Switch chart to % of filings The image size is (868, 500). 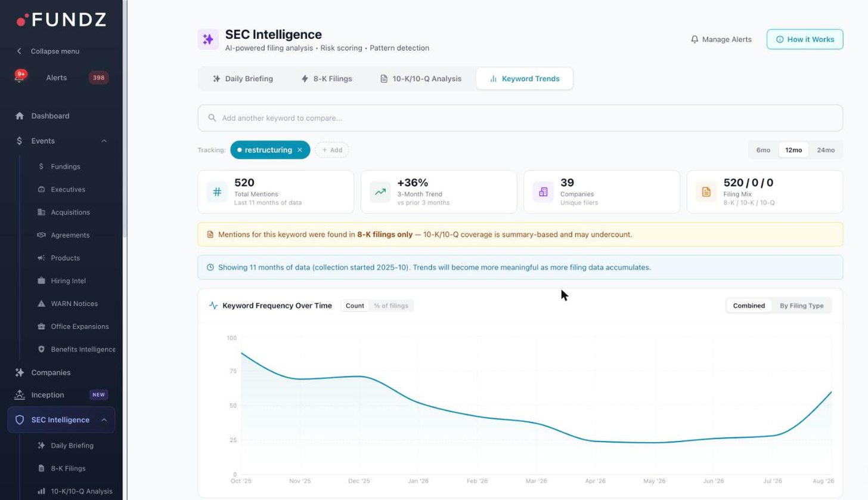click(x=391, y=305)
